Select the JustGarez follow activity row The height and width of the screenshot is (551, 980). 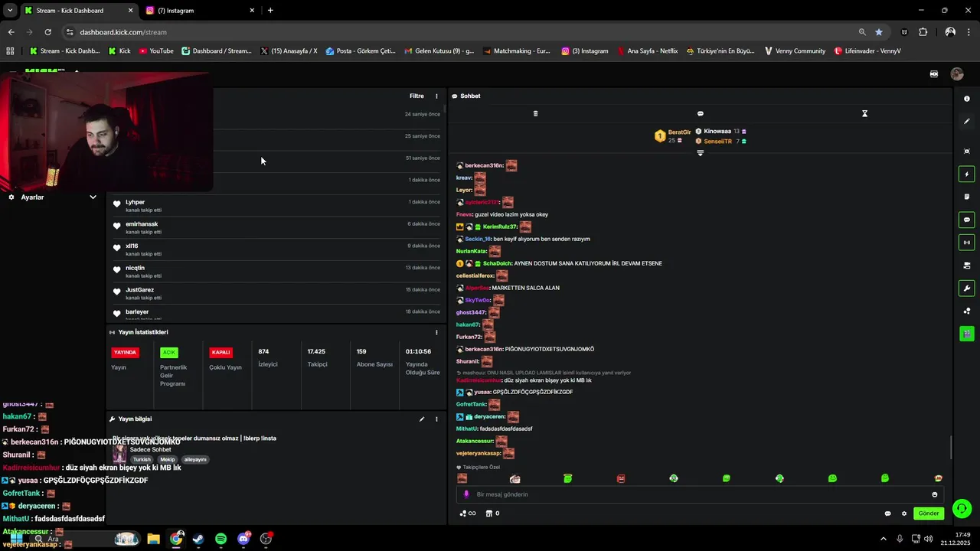click(276, 293)
